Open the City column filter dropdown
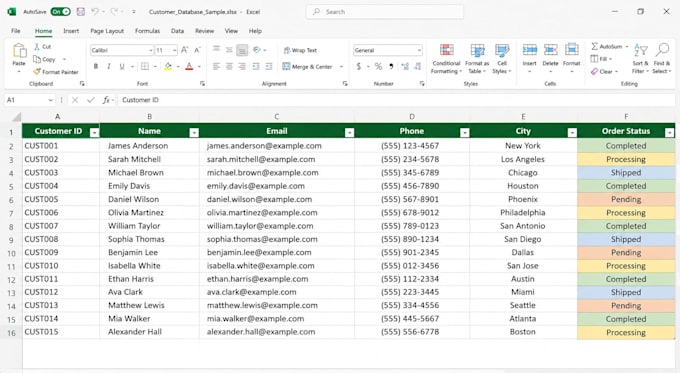 [572, 133]
